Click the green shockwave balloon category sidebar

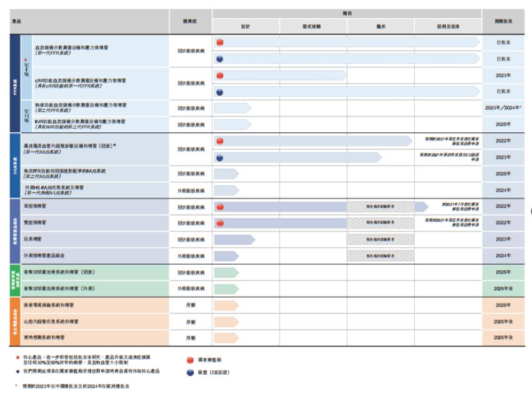click(x=15, y=281)
